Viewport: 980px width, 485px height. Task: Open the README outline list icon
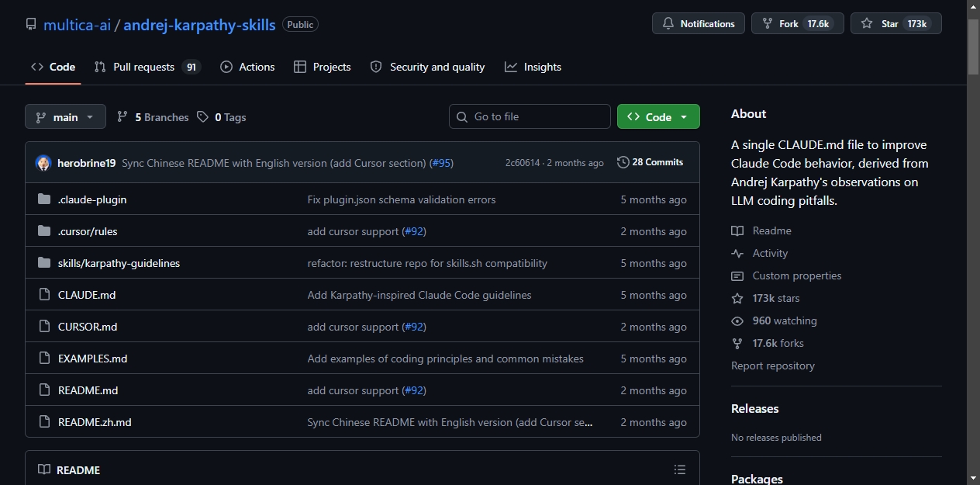point(680,469)
